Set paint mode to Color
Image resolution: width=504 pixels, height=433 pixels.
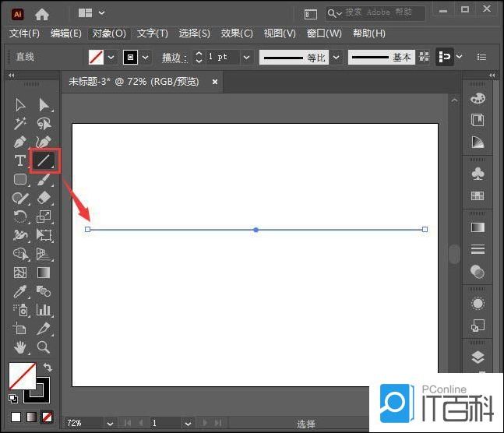tap(16, 417)
